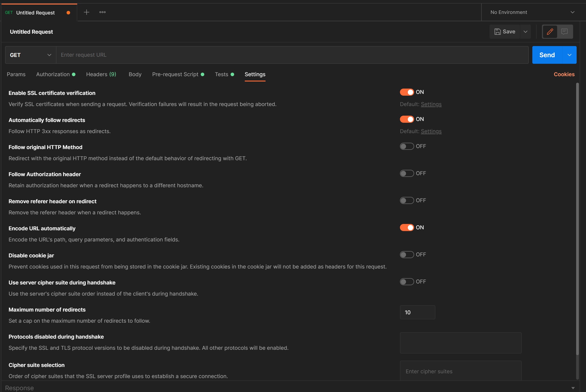
Task: Open the comments icon next to pencil
Action: [x=564, y=32]
